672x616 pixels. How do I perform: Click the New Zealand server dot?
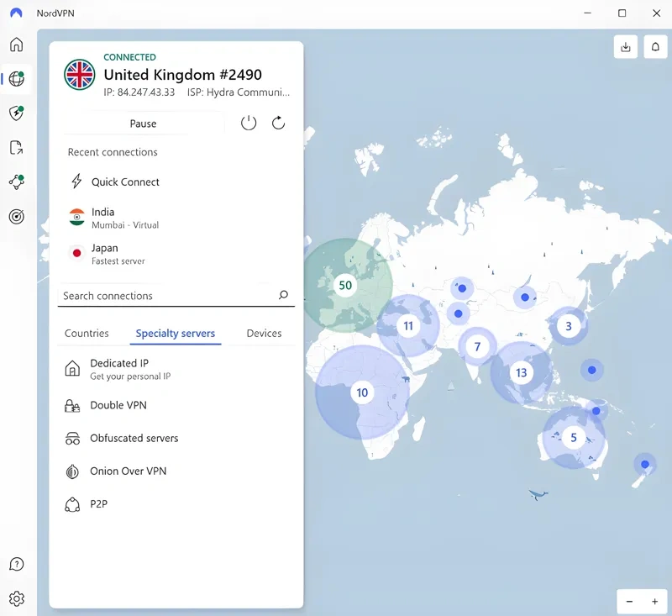[644, 464]
